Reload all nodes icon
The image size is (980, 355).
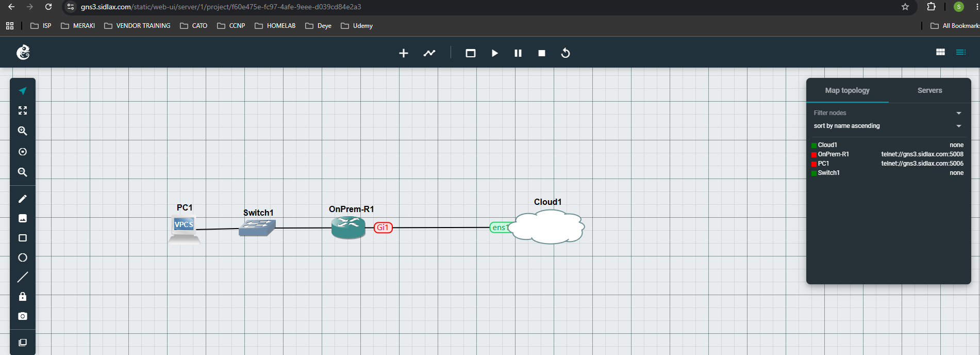click(566, 53)
